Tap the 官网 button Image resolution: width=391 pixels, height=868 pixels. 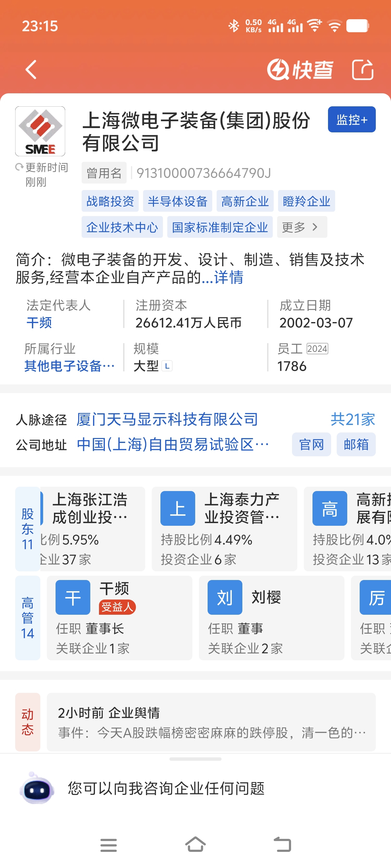coord(311,445)
